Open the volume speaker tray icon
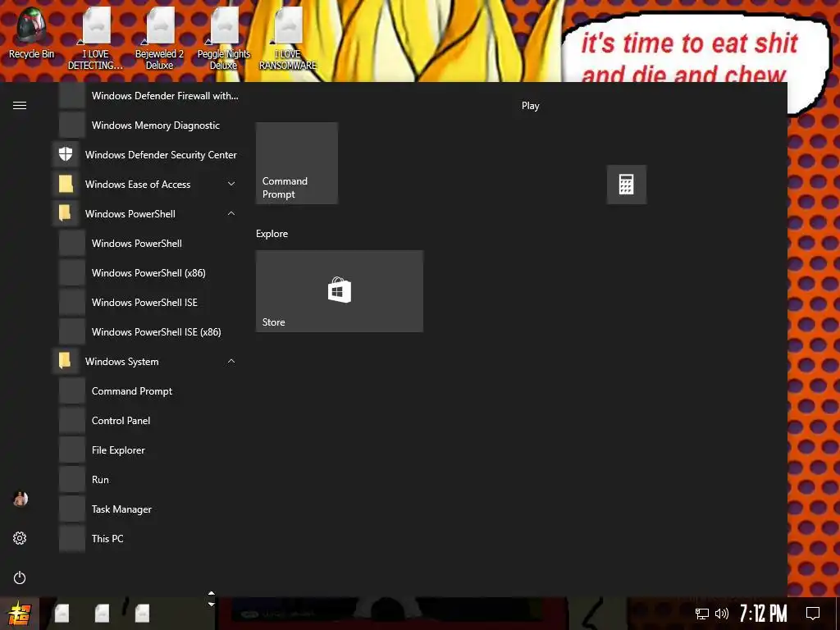 coord(722,614)
